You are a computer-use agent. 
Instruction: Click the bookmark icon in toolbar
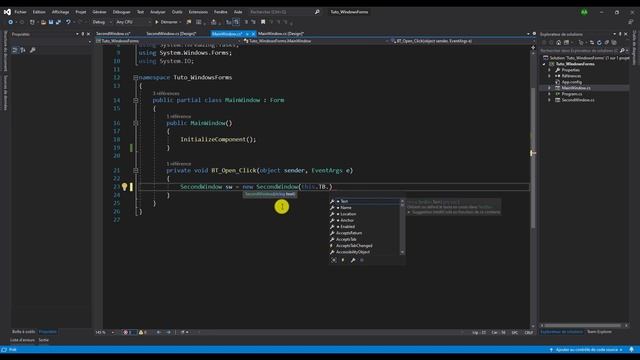click(x=263, y=22)
